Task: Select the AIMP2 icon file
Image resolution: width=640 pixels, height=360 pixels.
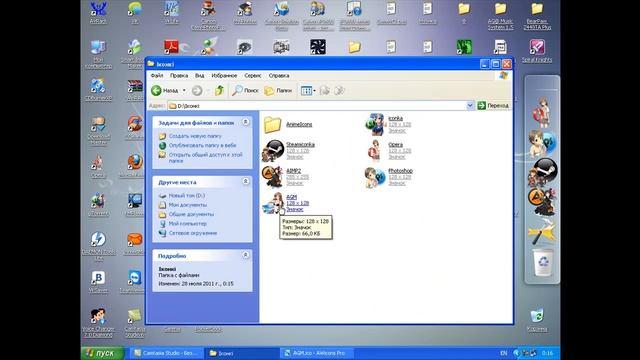Action: pos(286,177)
